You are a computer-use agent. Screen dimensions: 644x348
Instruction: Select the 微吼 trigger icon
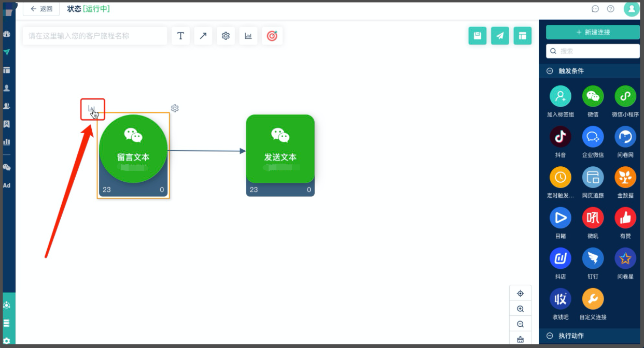pos(593,218)
